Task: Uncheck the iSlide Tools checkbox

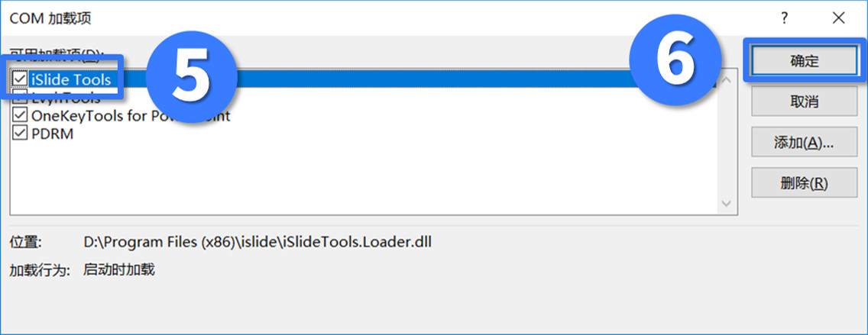Action: 20,79
